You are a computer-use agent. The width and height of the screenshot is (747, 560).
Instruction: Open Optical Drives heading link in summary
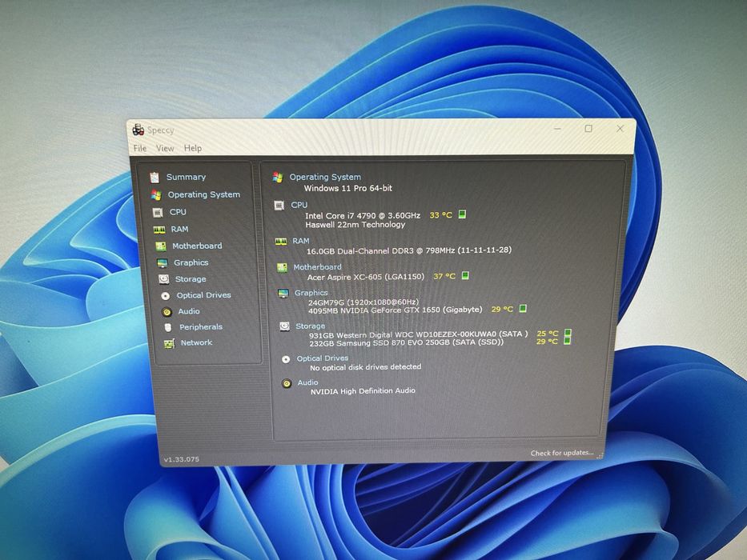tap(323, 358)
